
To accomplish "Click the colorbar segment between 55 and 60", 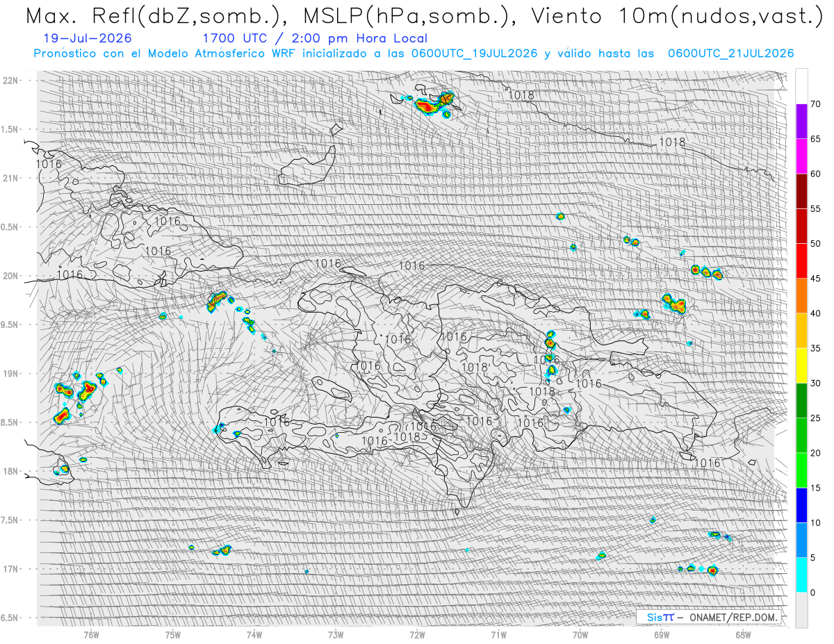I will 801,191.
